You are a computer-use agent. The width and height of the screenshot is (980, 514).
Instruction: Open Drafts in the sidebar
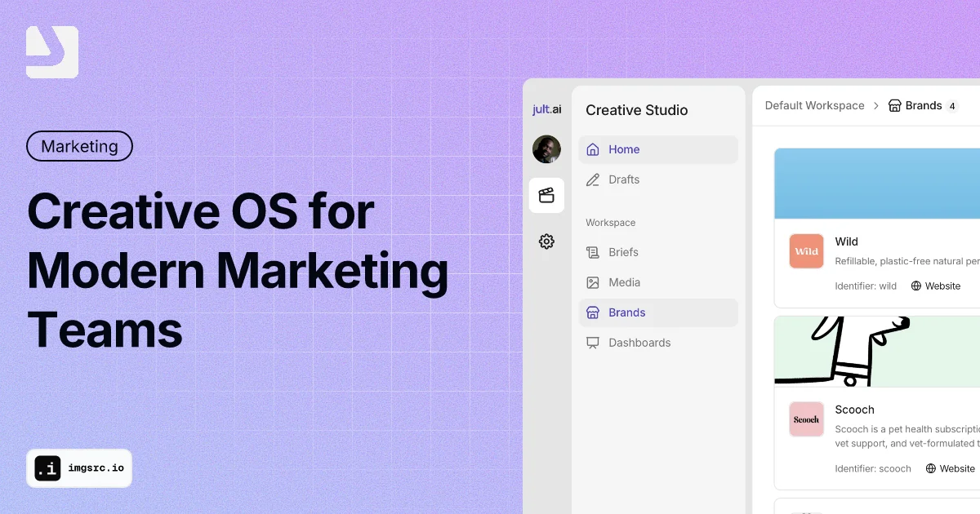(x=658, y=179)
